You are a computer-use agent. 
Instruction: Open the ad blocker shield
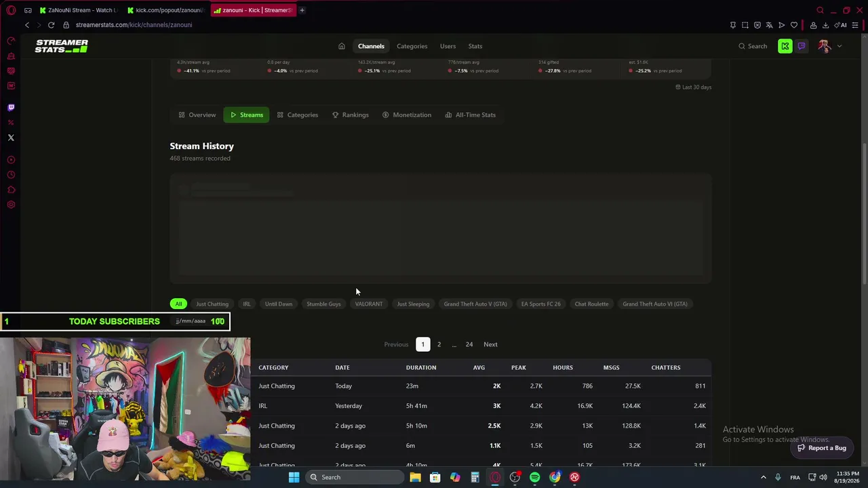click(x=757, y=25)
